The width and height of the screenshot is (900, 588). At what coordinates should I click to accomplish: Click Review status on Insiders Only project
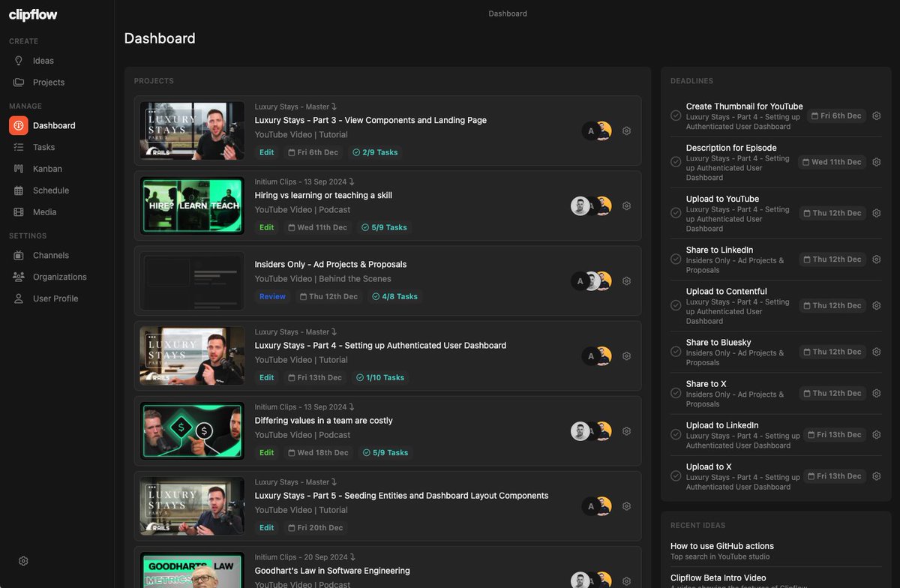272,296
